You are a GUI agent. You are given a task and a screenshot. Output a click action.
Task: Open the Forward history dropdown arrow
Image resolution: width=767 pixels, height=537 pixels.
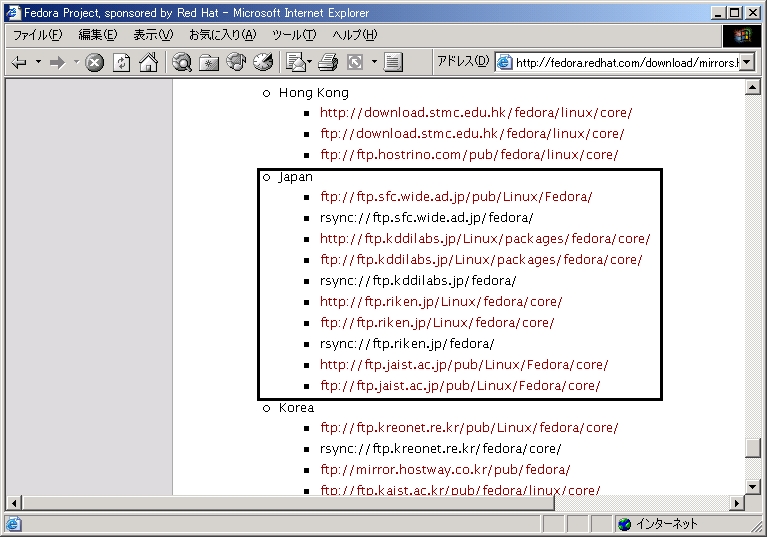coord(76,62)
